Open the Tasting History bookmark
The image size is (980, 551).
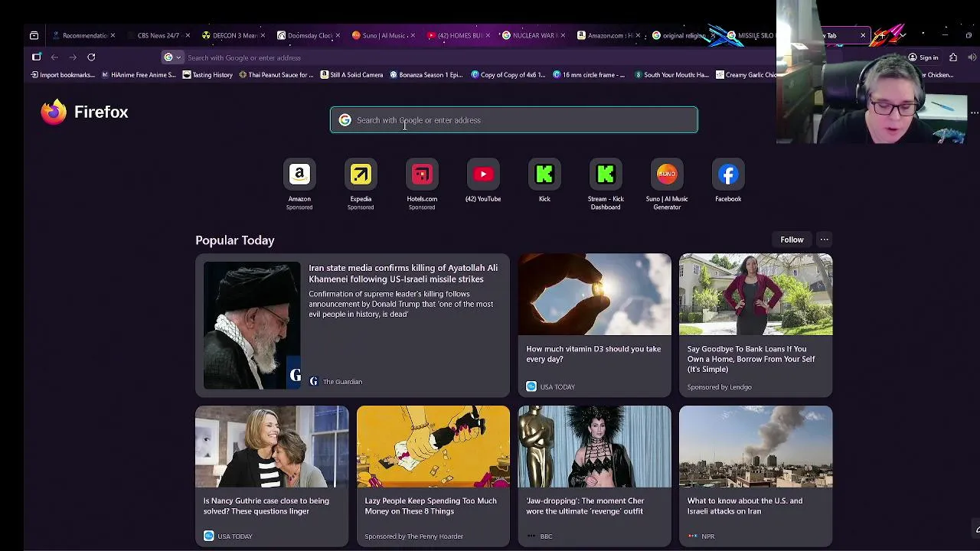(207, 75)
